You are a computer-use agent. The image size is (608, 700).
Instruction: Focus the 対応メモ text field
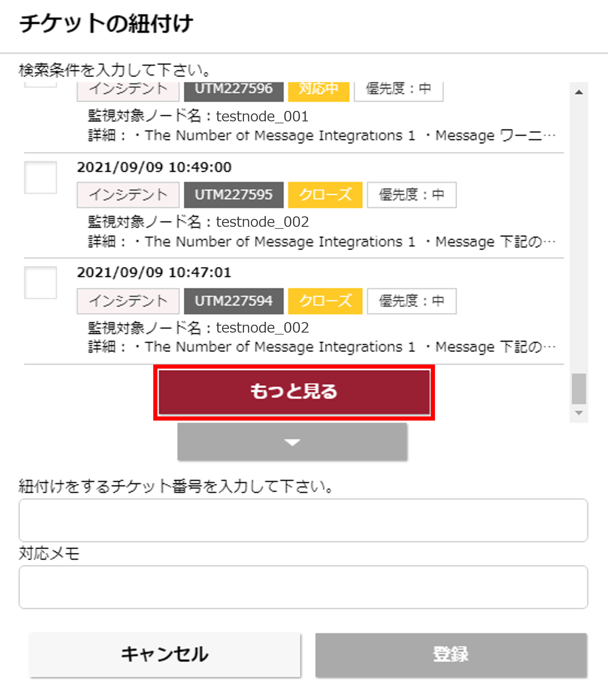303,587
